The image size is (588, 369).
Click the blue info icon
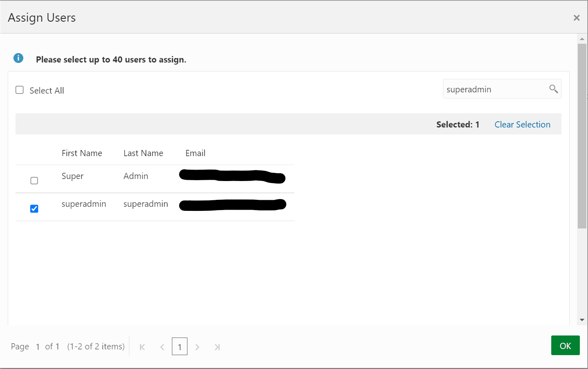click(x=18, y=58)
